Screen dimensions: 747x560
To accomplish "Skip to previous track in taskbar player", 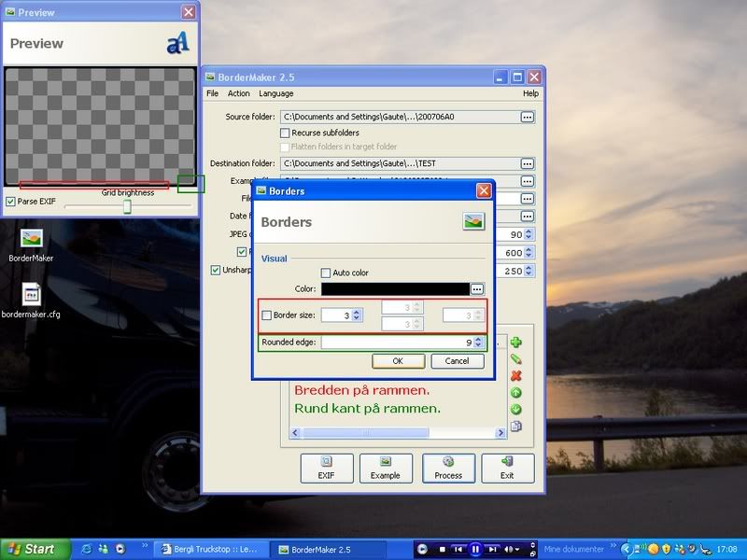I will tap(458, 550).
